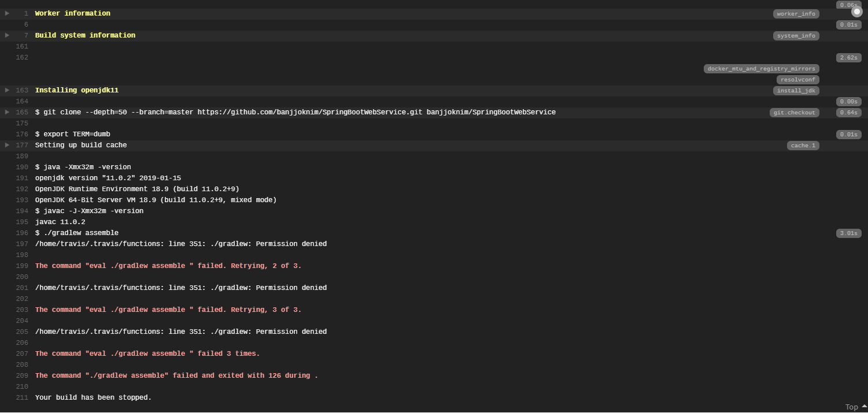This screenshot has height=413, width=868.
Task: Click the 2.62s duration badge
Action: click(848, 58)
